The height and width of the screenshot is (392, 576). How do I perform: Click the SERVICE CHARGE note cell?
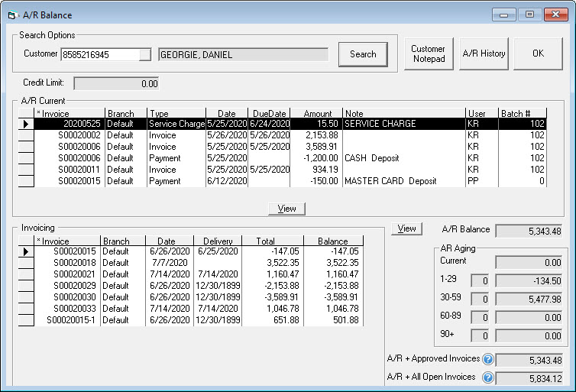(x=403, y=124)
